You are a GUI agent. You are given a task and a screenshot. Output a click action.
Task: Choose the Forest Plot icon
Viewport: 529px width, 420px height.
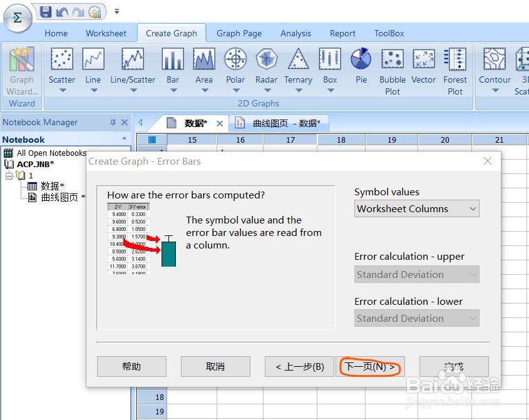(x=455, y=59)
